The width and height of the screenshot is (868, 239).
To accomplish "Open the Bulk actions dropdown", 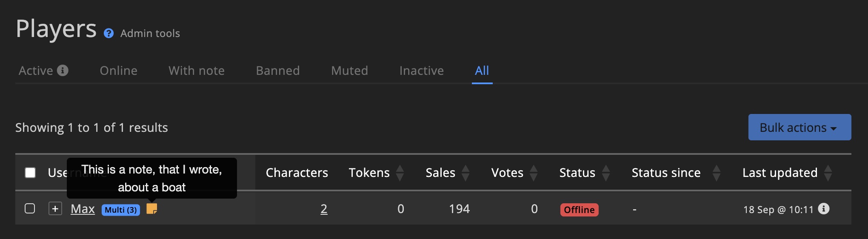I will pyautogui.click(x=799, y=128).
